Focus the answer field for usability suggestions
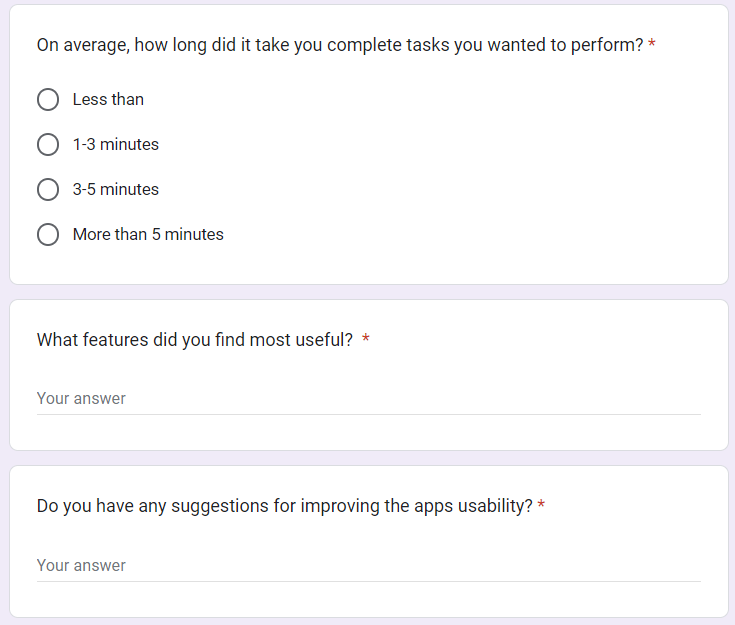The image size is (735, 625). pos(368,566)
